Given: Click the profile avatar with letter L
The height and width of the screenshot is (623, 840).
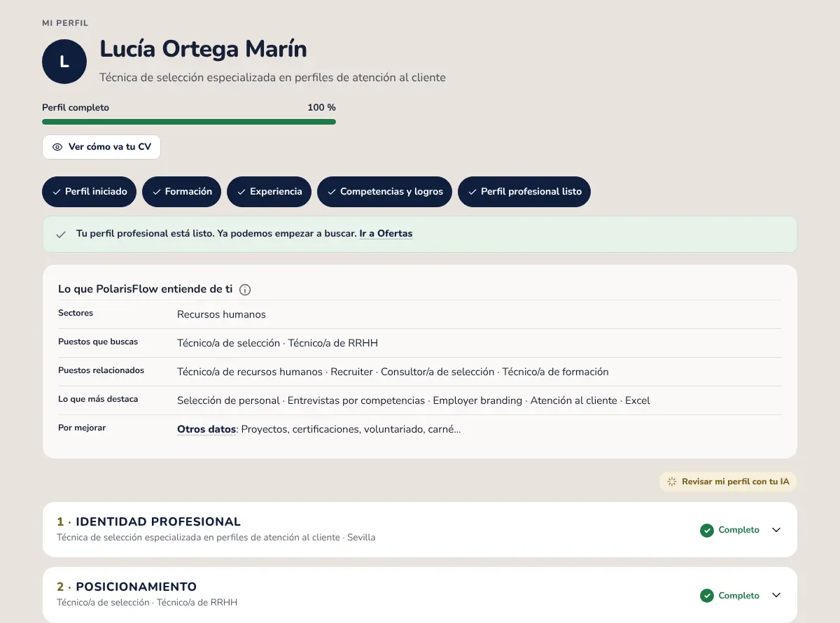Looking at the screenshot, I should pyautogui.click(x=64, y=62).
